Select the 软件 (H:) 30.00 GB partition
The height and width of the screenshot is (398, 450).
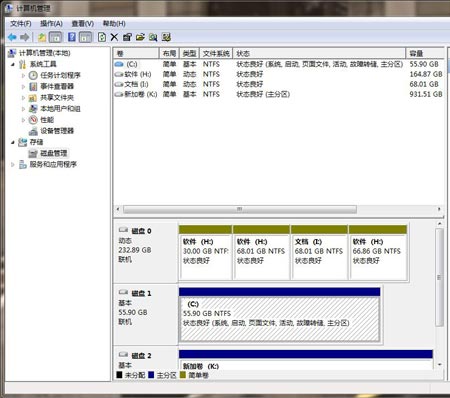coord(205,253)
